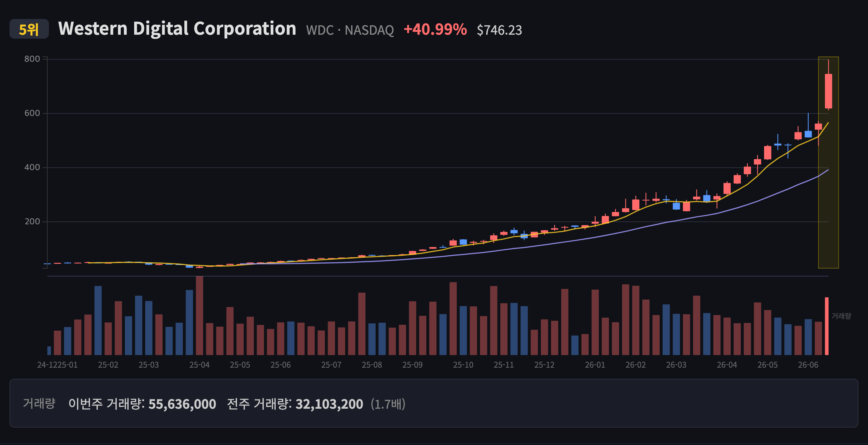Click the +40.99% change figure

tap(435, 29)
